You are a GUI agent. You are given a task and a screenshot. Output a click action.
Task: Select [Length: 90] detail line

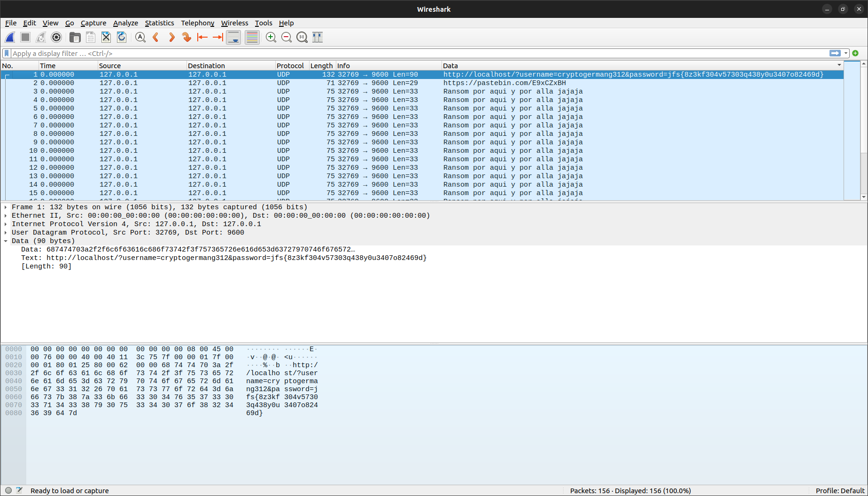pyautogui.click(x=46, y=266)
